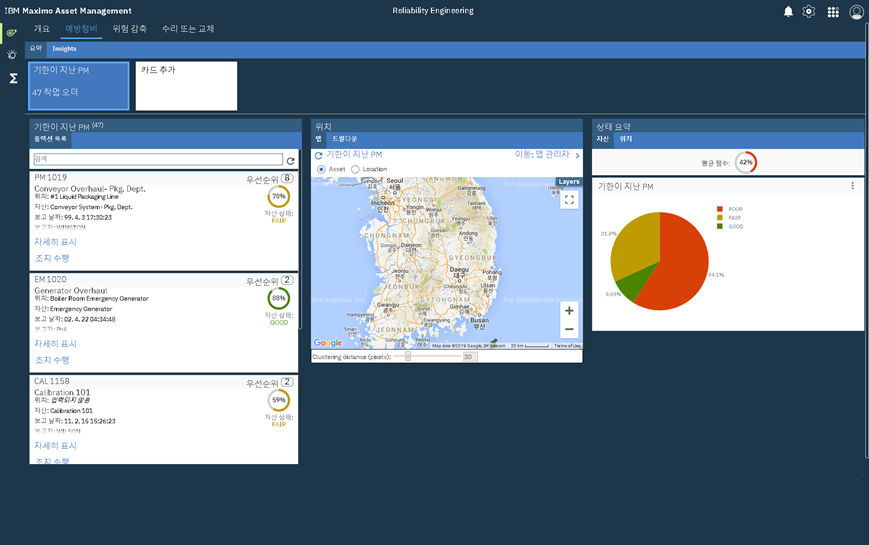
Task: Toggle fullscreen view on the map
Action: (569, 200)
